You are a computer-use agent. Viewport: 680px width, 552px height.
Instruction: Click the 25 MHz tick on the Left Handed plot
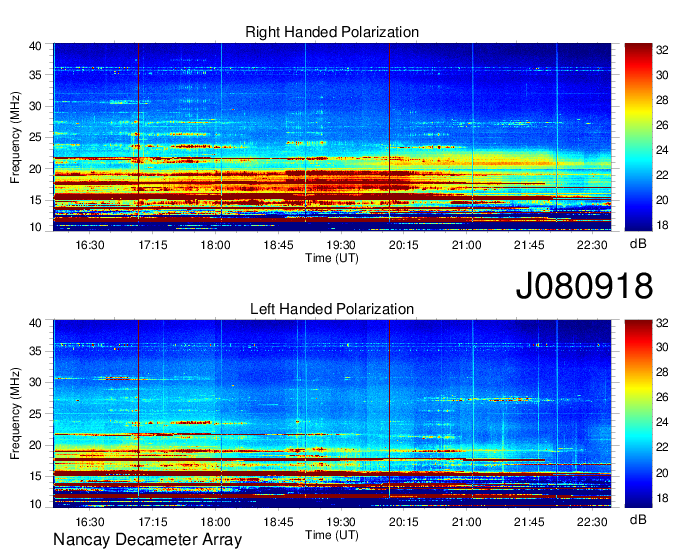[x=36, y=414]
